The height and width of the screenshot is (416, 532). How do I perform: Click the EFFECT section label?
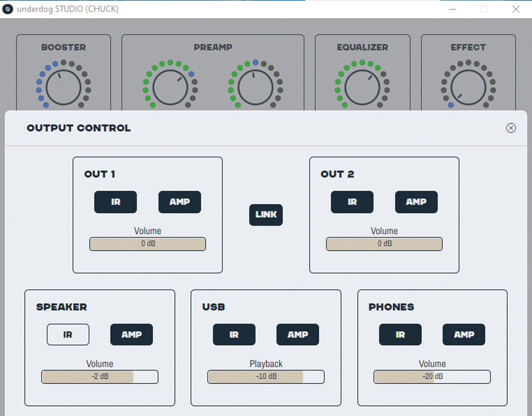click(468, 47)
